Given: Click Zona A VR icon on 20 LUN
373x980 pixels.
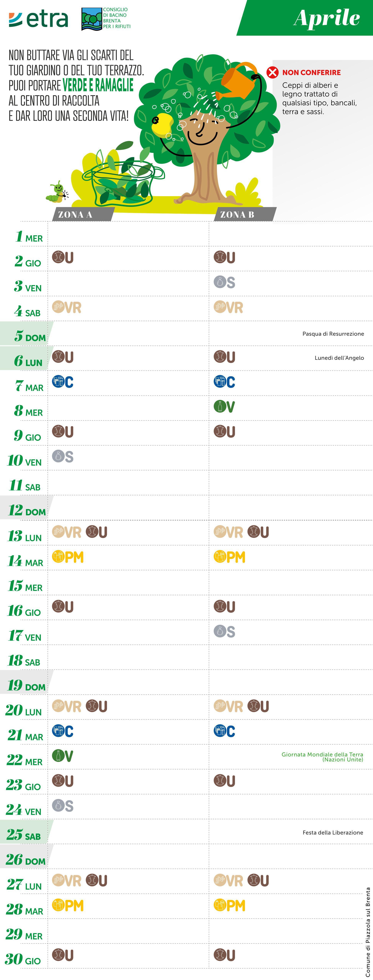Looking at the screenshot, I should [x=67, y=706].
